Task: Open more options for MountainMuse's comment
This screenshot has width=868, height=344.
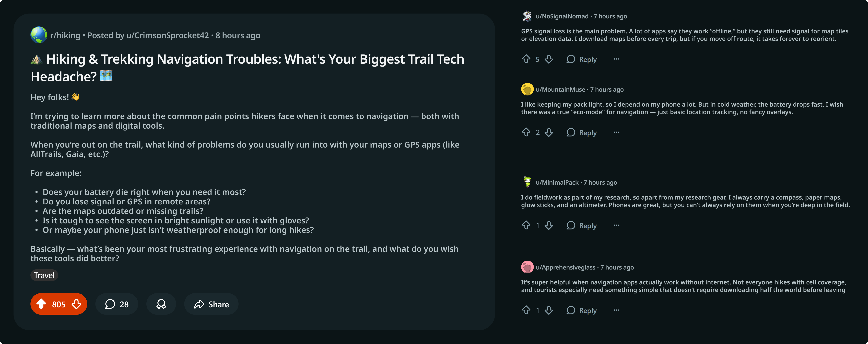Action: 616,132
